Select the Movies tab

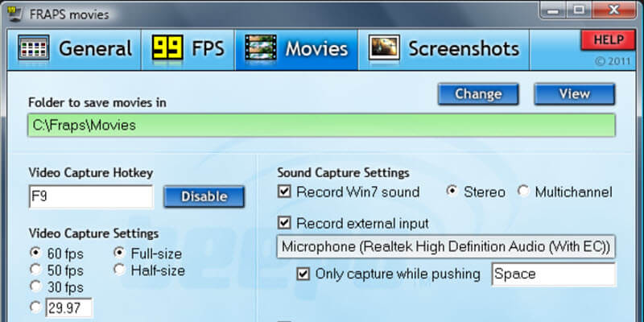pyautogui.click(x=297, y=49)
